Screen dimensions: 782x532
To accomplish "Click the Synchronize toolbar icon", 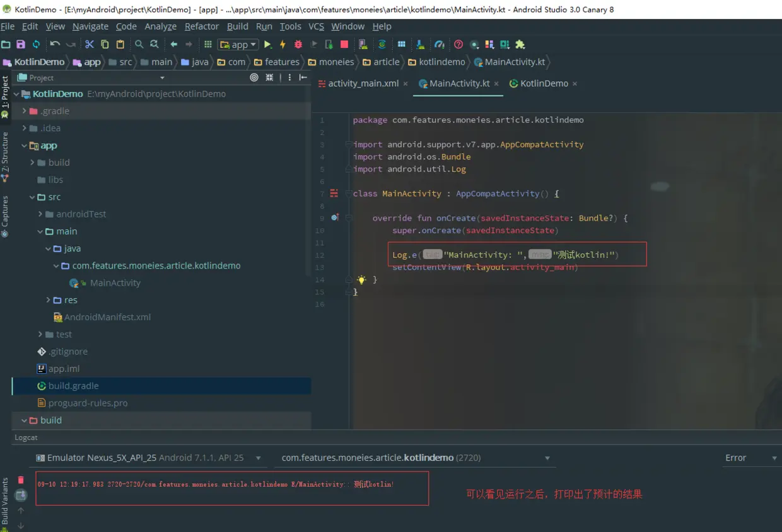I will coord(36,44).
